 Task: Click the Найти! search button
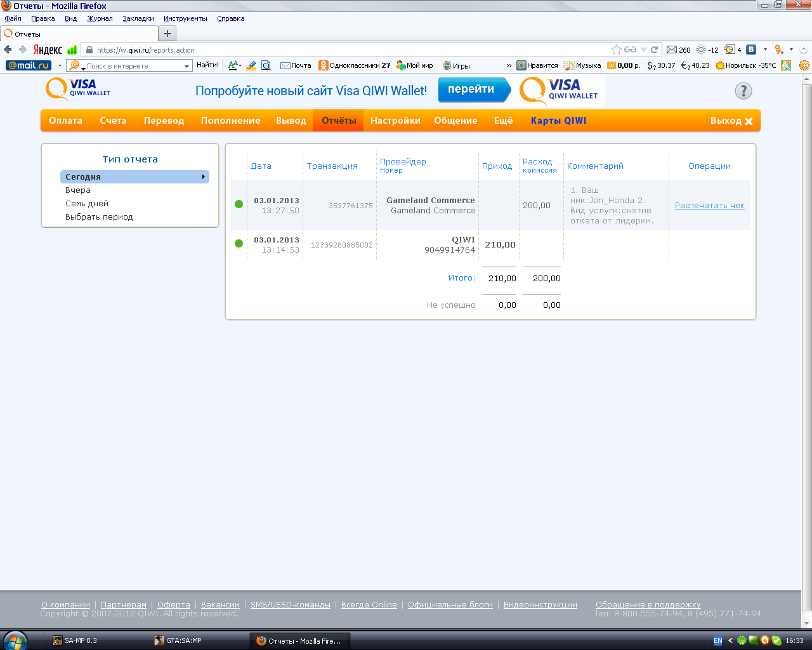207,65
